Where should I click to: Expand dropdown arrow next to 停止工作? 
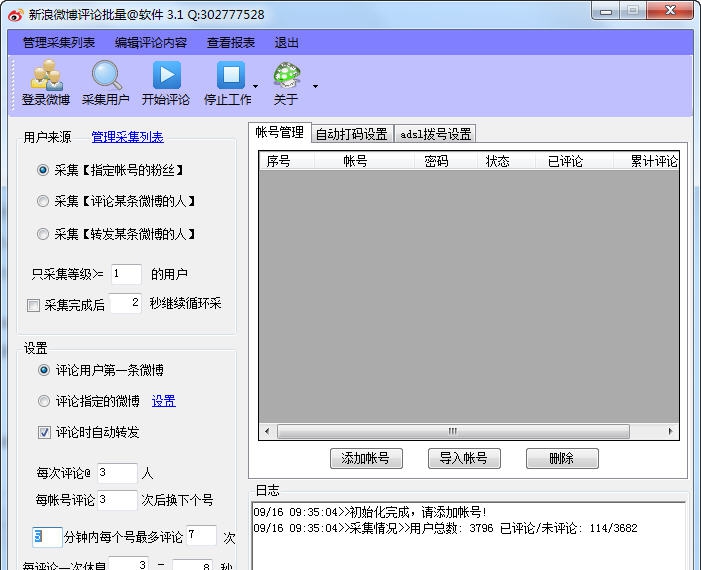coord(255,86)
